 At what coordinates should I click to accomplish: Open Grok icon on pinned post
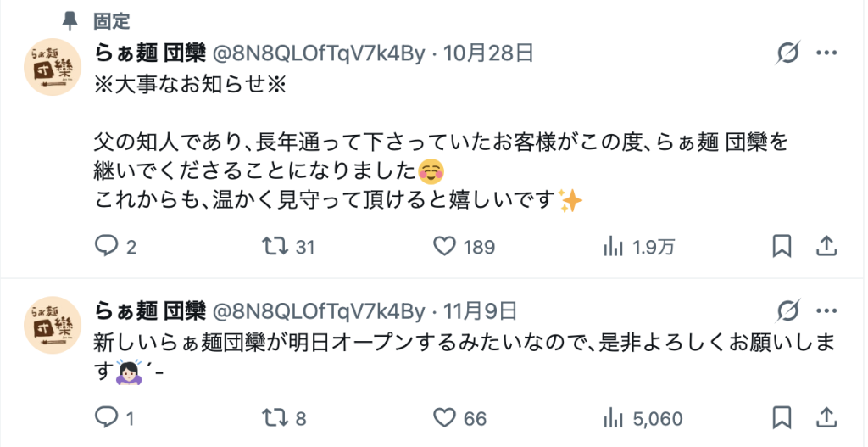787,53
